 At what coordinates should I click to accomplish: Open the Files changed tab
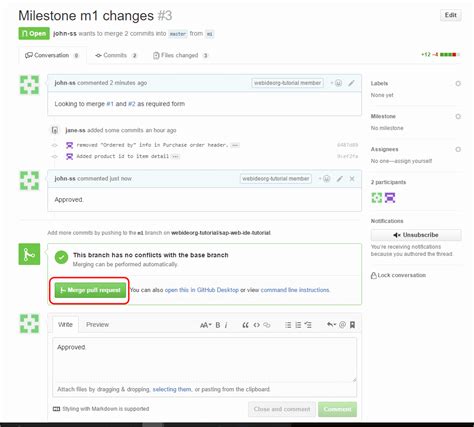[x=180, y=55]
